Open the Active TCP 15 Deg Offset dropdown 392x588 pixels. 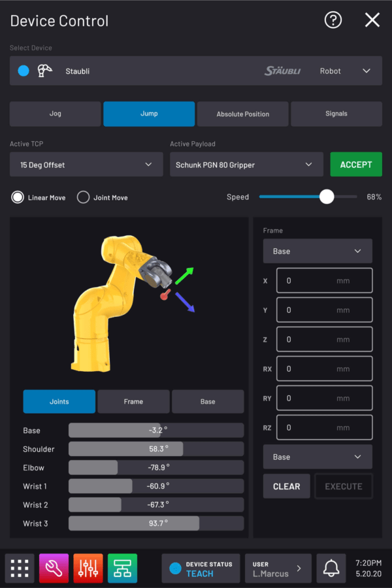pyautogui.click(x=86, y=165)
